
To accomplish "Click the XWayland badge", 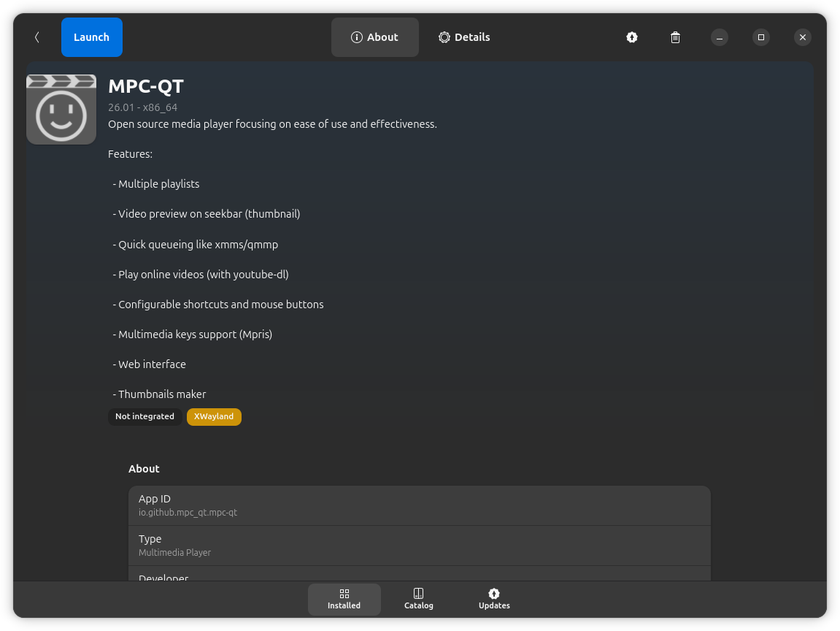I will pyautogui.click(x=214, y=416).
